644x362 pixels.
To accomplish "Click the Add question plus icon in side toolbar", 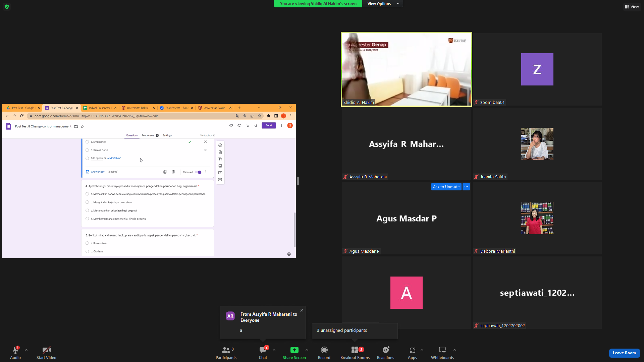I will coord(220,145).
